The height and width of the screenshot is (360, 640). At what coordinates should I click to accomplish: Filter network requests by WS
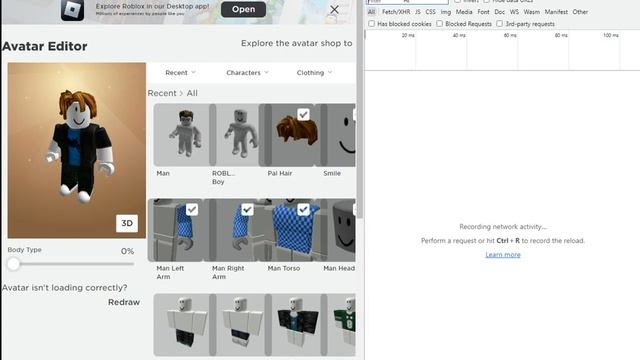pos(514,12)
